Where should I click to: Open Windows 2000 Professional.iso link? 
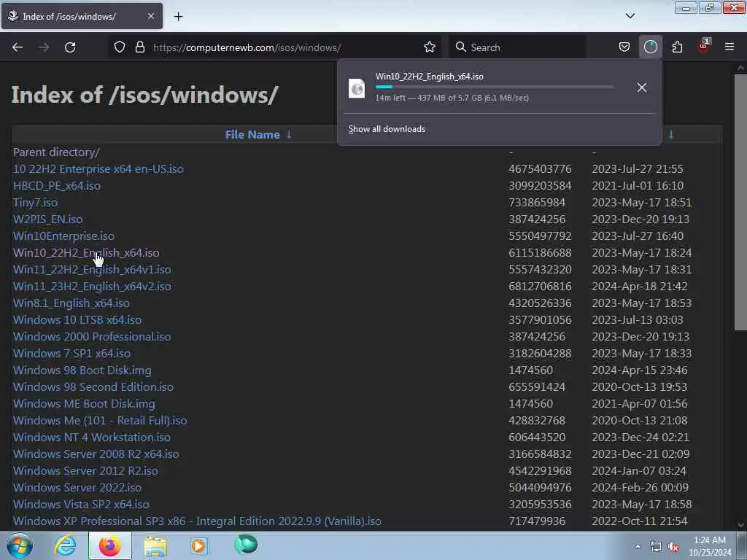click(x=92, y=337)
